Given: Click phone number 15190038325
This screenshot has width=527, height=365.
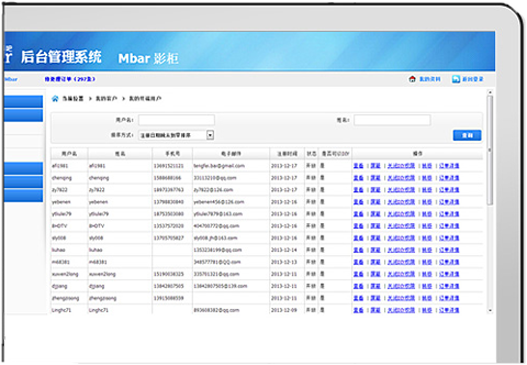Looking at the screenshot, I should coord(169,274).
